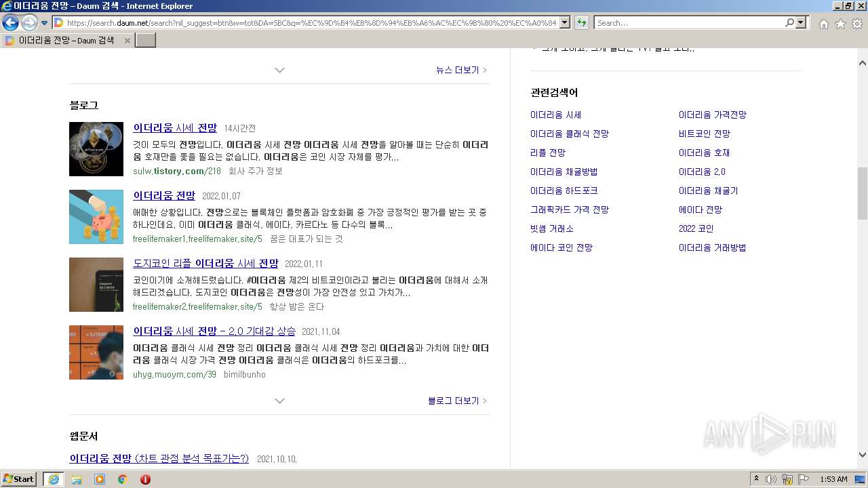Viewport: 868px width, 488px height.
Task: Click related search 리플 전망
Action: point(548,153)
